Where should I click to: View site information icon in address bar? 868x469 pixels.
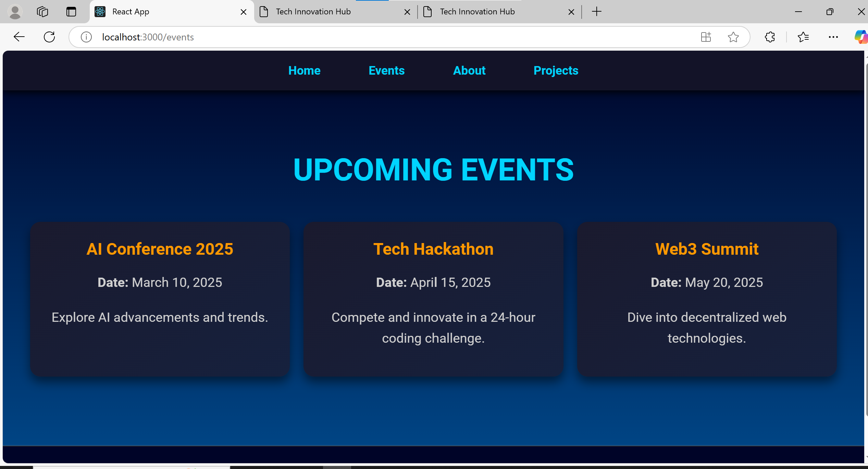[86, 37]
